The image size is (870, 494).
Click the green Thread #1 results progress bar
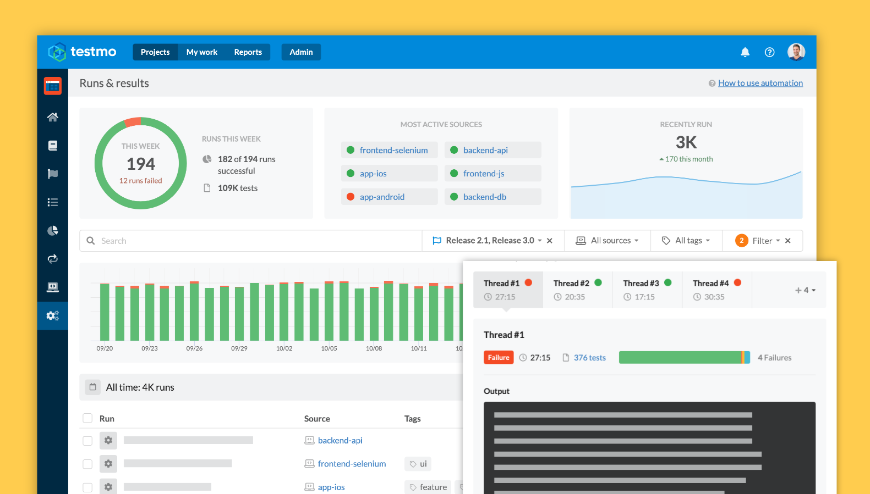click(680, 357)
